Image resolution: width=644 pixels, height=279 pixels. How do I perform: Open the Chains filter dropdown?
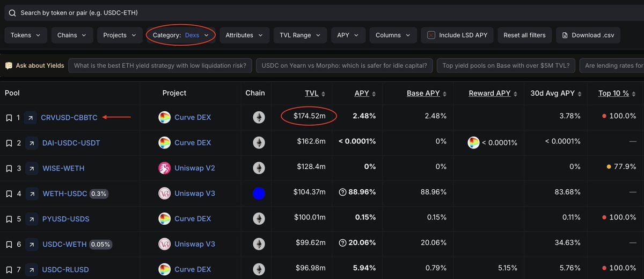click(x=72, y=35)
